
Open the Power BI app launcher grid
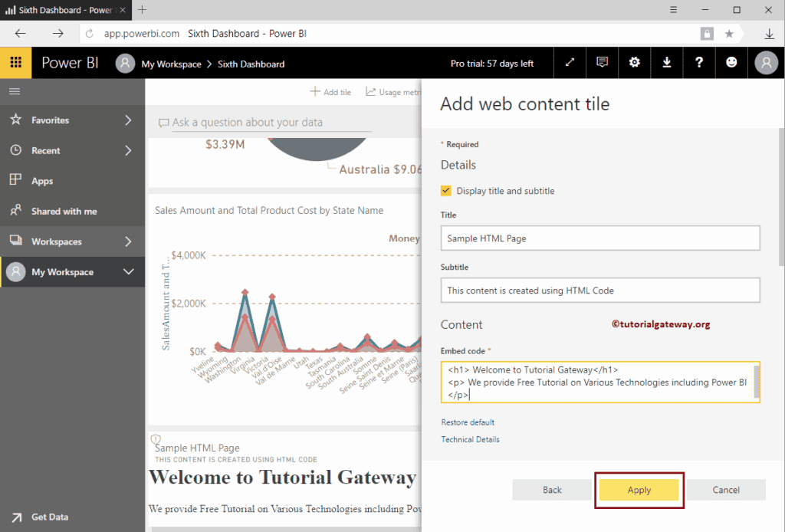(15, 63)
